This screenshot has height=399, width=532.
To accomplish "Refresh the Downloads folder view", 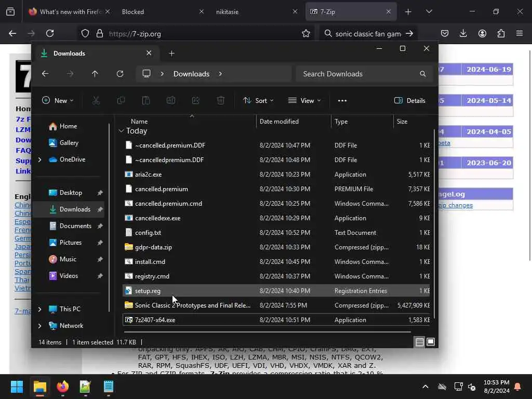I will (x=120, y=74).
